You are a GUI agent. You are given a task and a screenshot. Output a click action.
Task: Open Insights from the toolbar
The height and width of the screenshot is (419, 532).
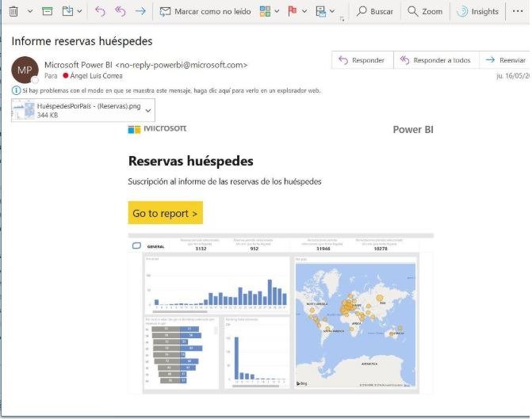pos(478,12)
